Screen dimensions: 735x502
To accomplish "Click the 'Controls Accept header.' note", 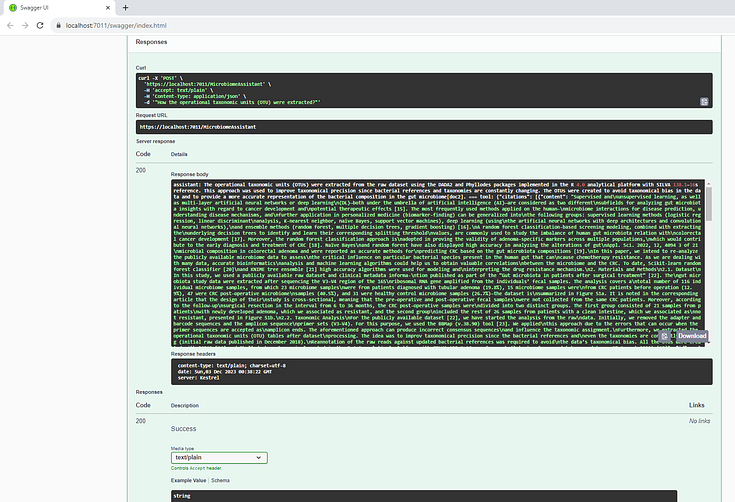I will coord(196,468).
